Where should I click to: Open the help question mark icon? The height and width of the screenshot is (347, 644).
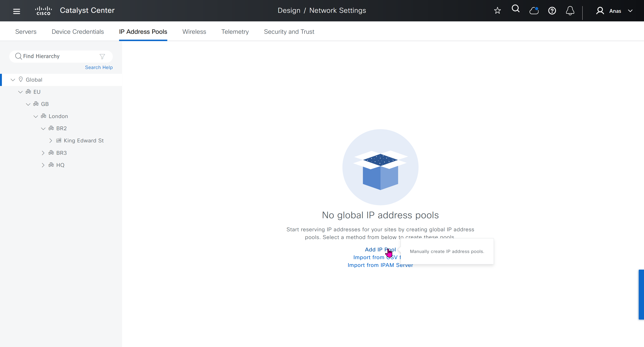tap(552, 11)
